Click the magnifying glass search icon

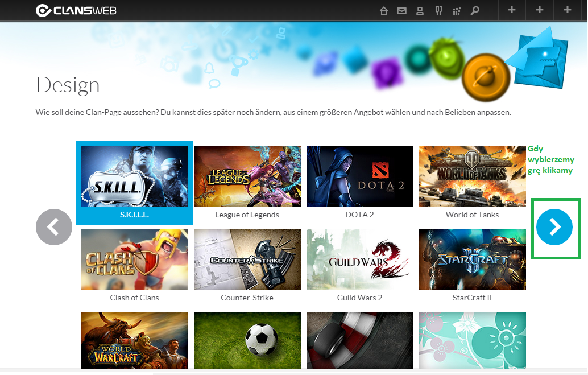point(475,11)
